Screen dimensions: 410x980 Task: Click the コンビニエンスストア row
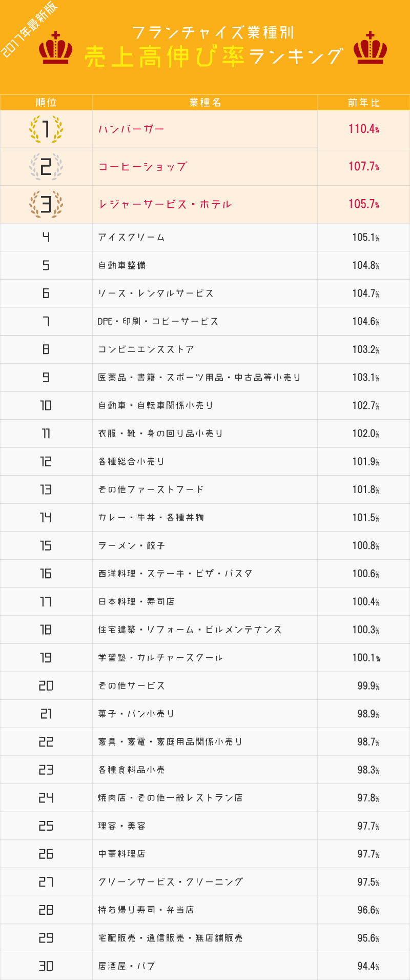(x=205, y=349)
